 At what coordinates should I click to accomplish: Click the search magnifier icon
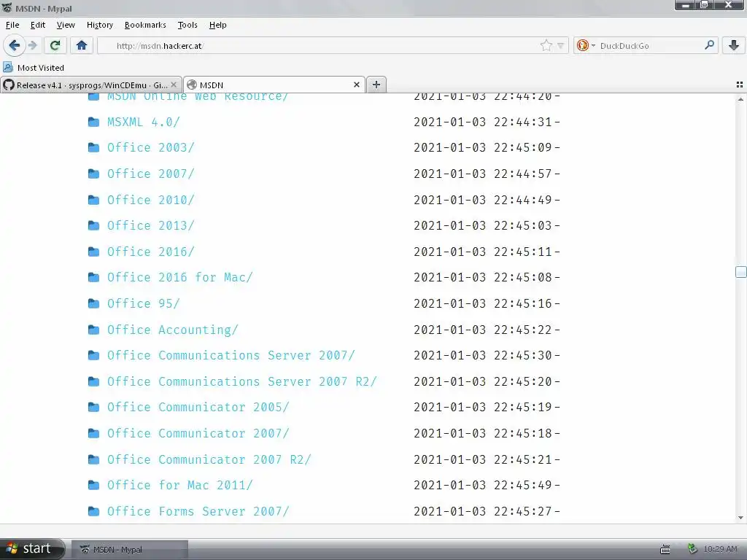(x=709, y=45)
